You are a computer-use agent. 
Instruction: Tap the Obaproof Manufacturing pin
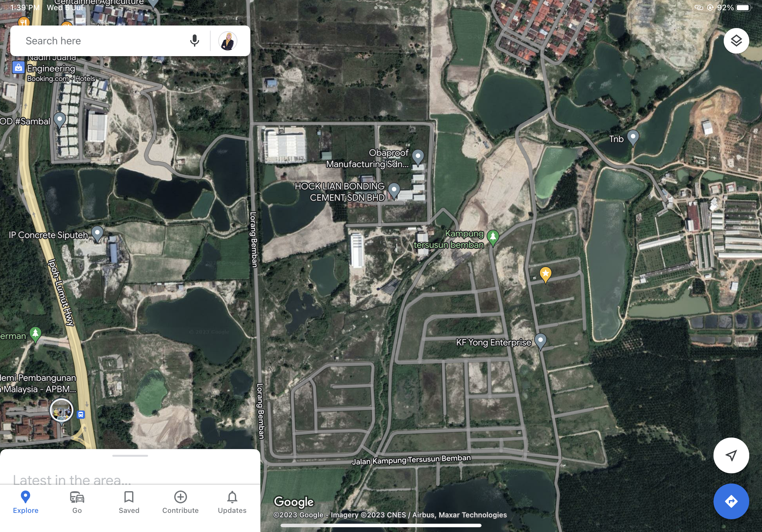[418, 156]
